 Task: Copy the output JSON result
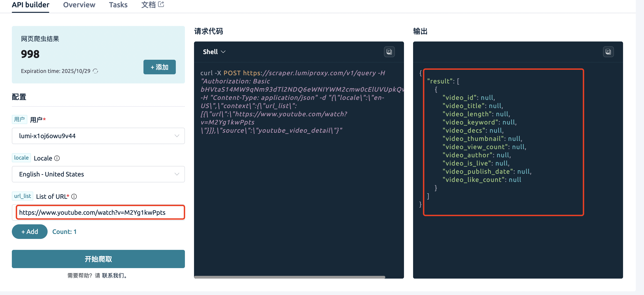point(608,52)
